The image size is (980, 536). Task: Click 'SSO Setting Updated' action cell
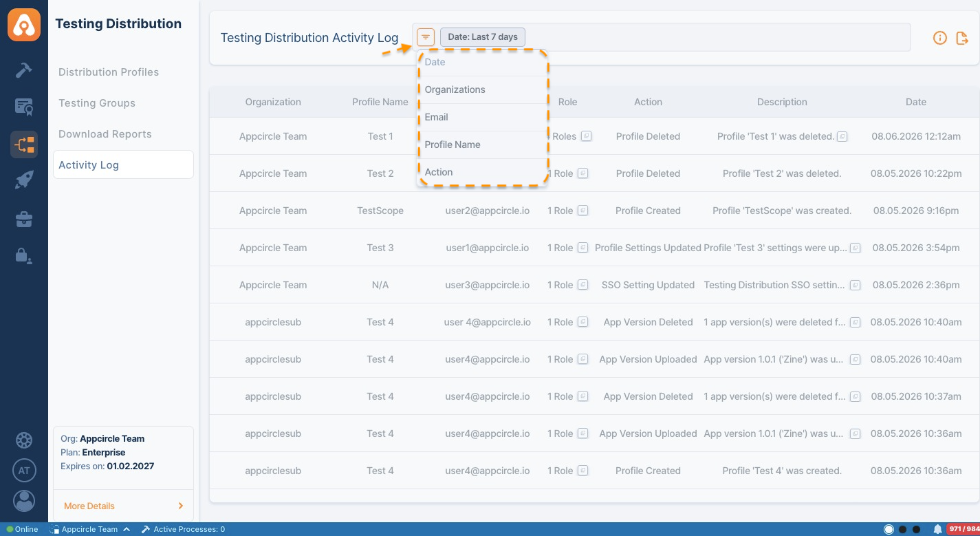tap(648, 285)
